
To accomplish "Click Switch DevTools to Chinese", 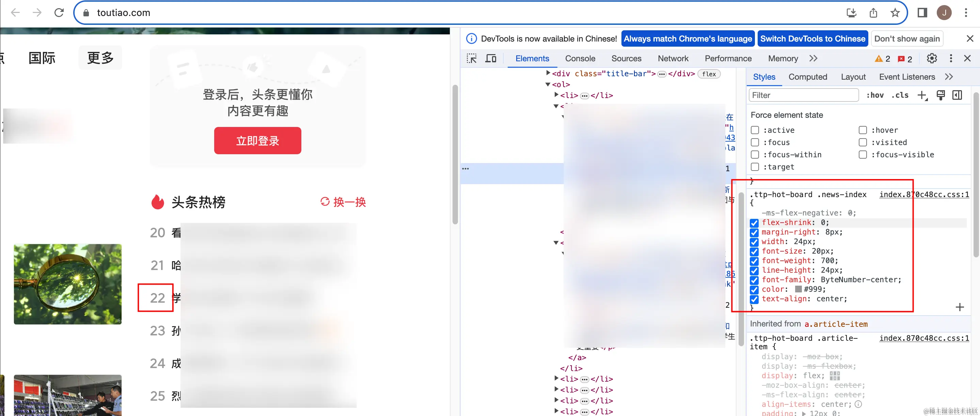I will [x=812, y=38].
